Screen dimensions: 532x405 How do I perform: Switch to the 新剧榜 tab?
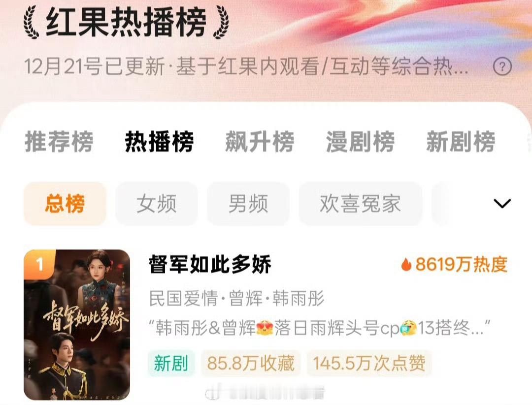pyautogui.click(x=461, y=142)
